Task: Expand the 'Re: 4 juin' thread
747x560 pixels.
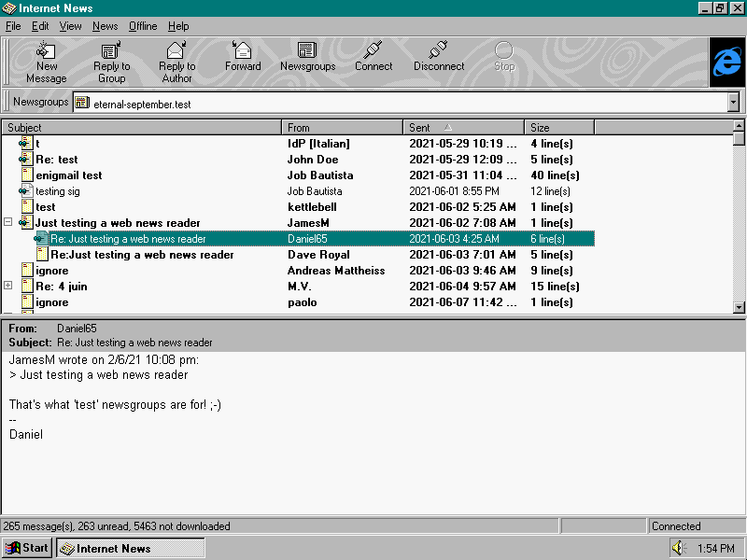Action: pos(8,287)
